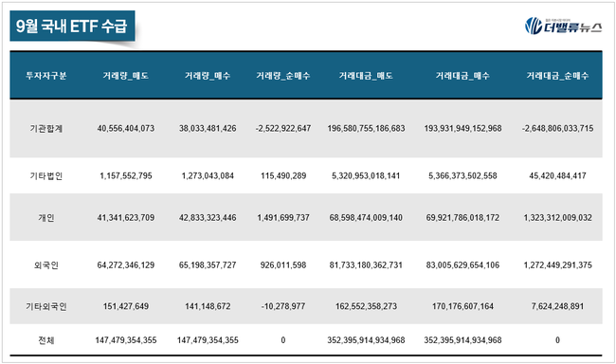
Task: Click the 외국인 row label
Action: point(46,264)
